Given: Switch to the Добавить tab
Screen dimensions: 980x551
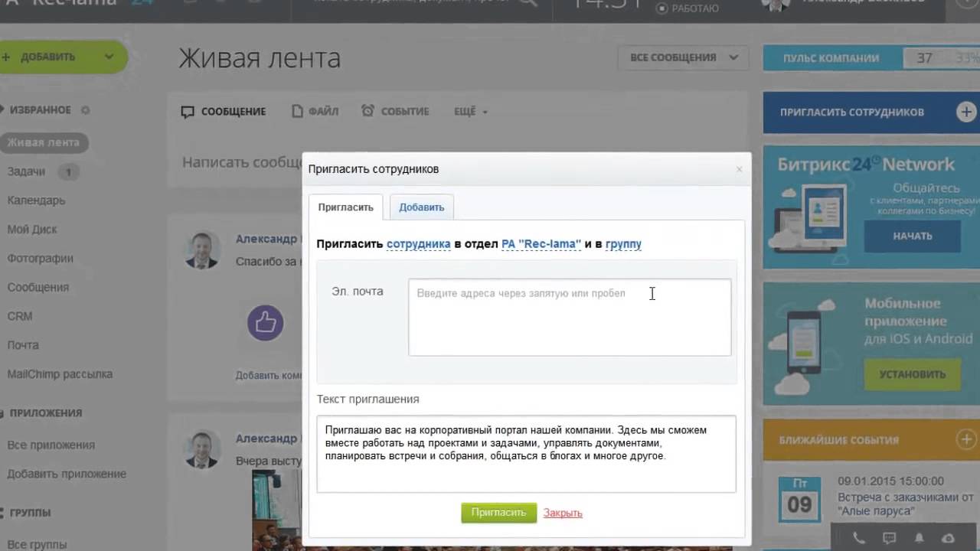Looking at the screenshot, I should (x=422, y=207).
